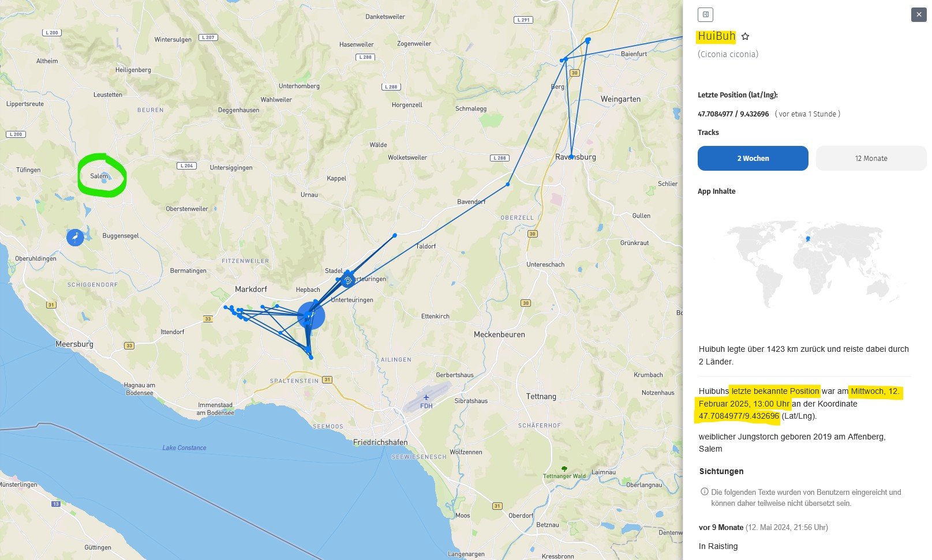932x560 pixels.
Task: Click the FDH airport icon
Action: (x=426, y=397)
